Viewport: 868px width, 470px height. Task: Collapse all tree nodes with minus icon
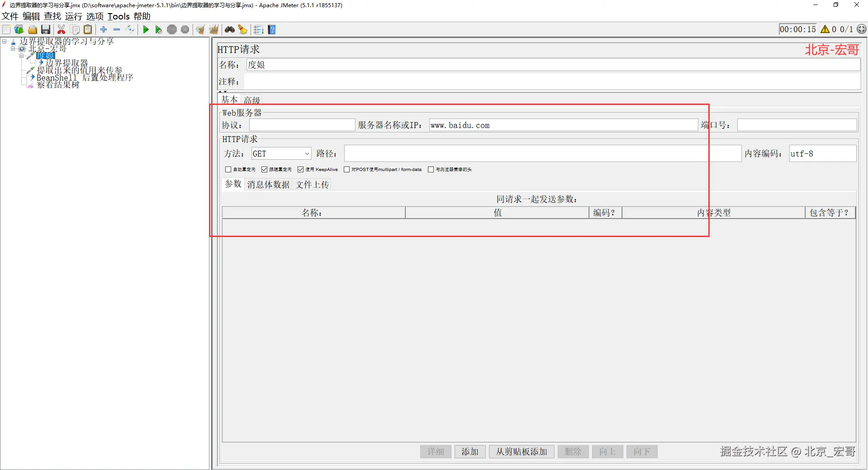click(117, 30)
